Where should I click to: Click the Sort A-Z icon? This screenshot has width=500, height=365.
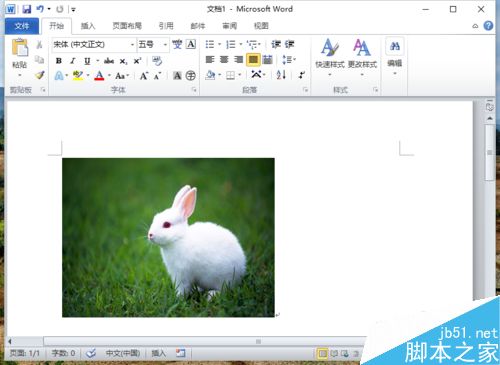coord(281,75)
